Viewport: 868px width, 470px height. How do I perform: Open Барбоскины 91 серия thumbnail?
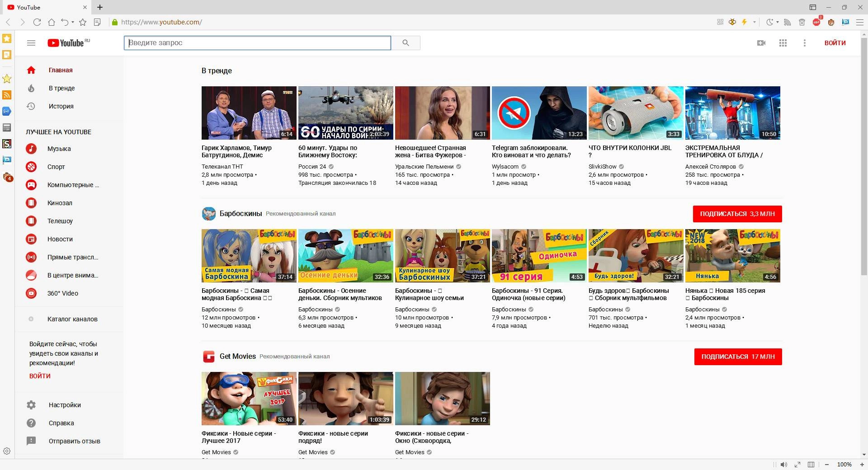tap(539, 256)
